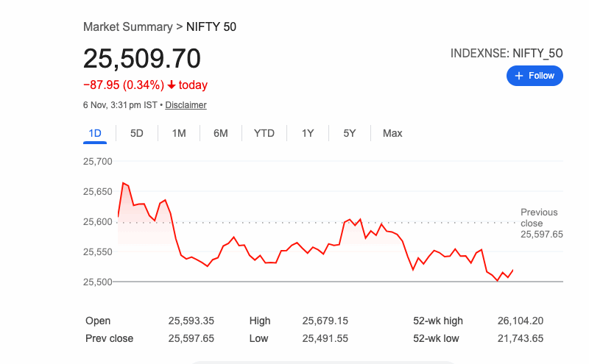Open the Max range tab
Screen dimensions: 589x364
click(x=392, y=133)
